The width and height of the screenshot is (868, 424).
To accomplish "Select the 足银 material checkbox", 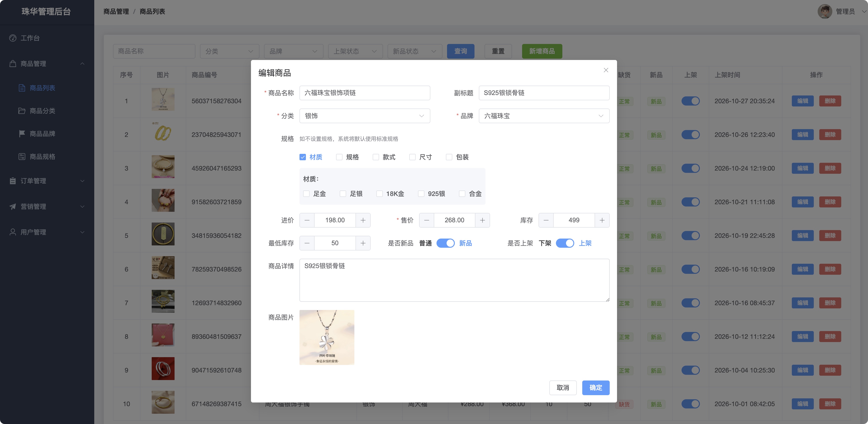I will click(343, 194).
